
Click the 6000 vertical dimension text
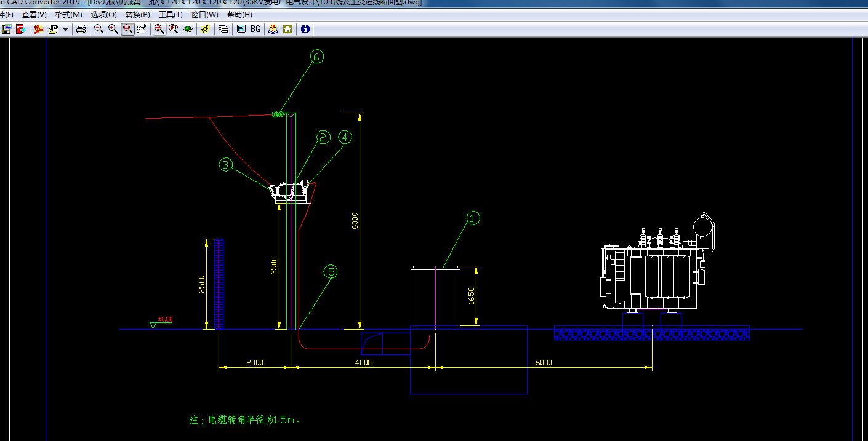pyautogui.click(x=355, y=220)
